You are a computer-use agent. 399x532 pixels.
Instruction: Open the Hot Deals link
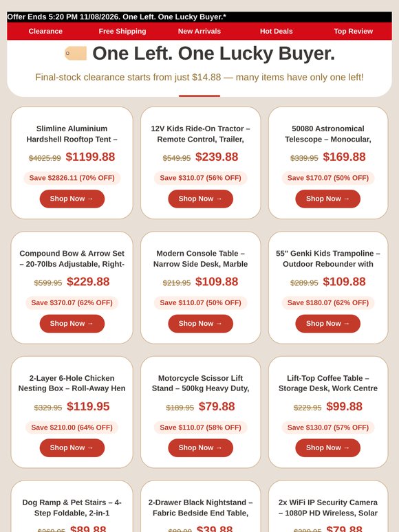[x=276, y=31]
